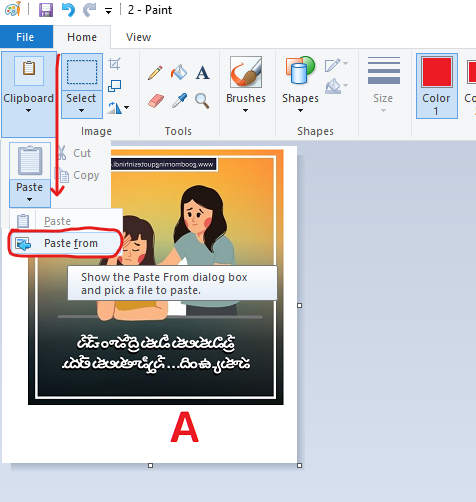Undo the last action with blue arrow
Viewport: 476px width, 502px height.
(x=68, y=10)
